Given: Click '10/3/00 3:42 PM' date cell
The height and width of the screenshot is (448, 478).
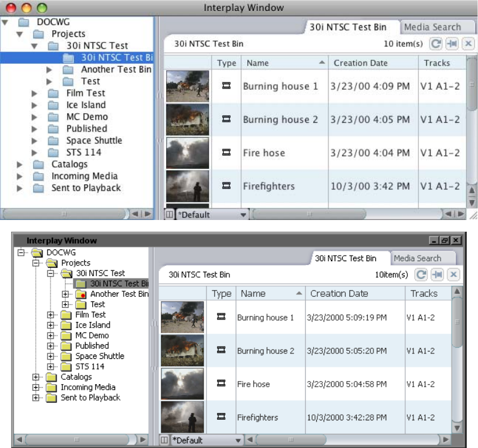Looking at the screenshot, I should tap(370, 186).
